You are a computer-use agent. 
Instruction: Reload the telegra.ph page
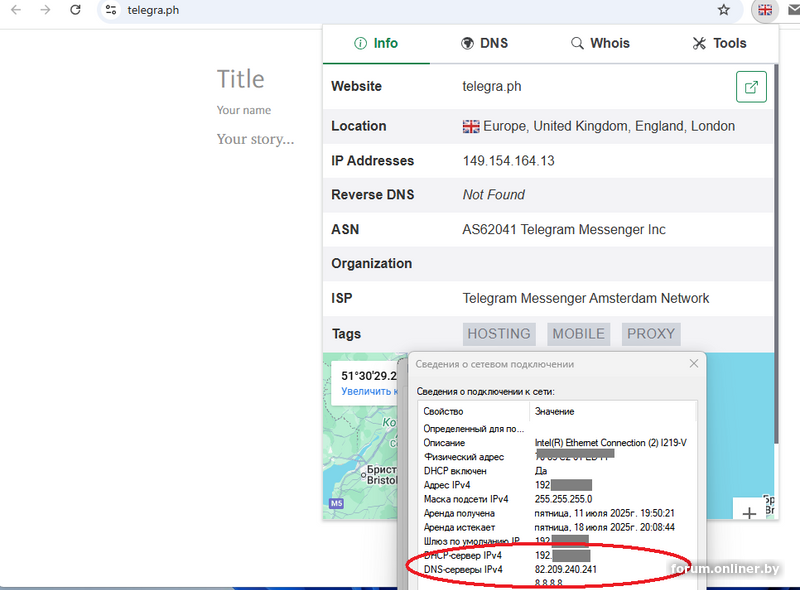75,10
